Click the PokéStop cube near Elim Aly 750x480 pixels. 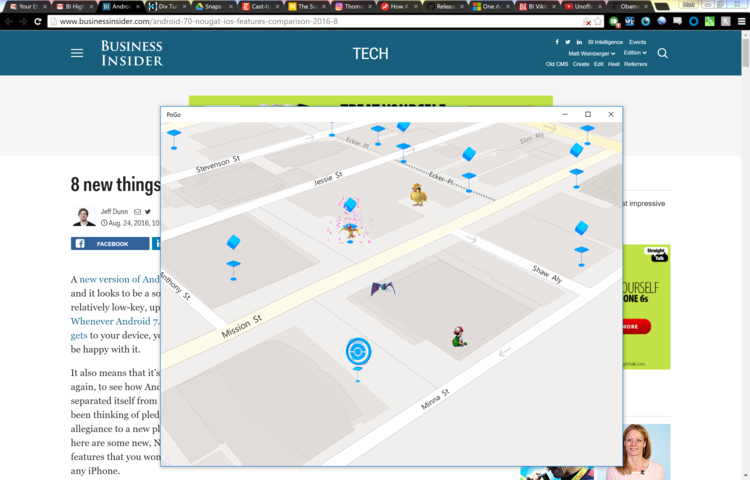(x=576, y=150)
